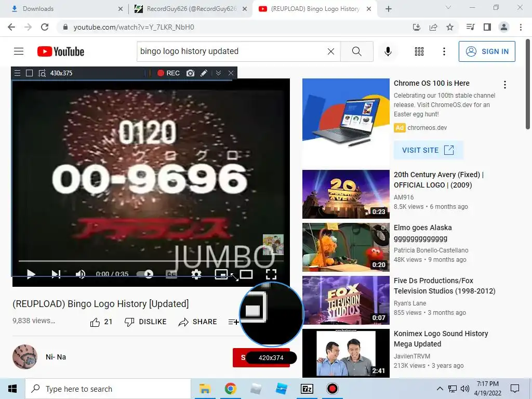This screenshot has height=399, width=532.
Task: Click the SIGN IN button
Action: (487, 51)
